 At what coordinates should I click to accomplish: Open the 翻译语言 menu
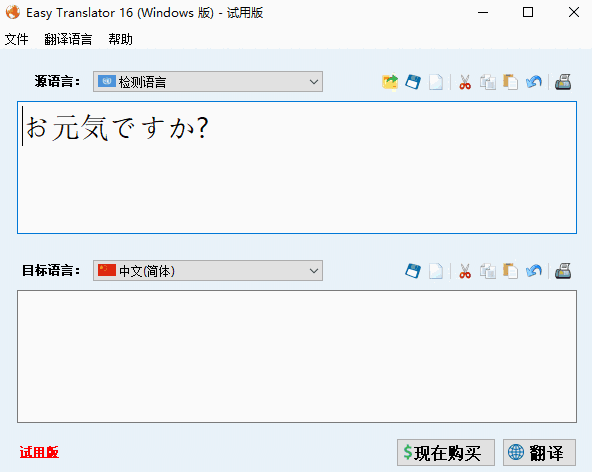[x=68, y=39]
